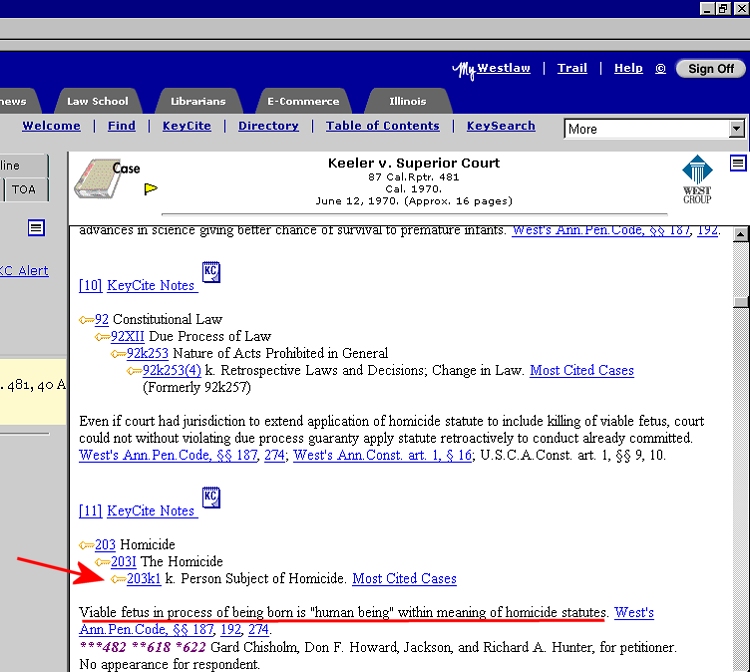Click the key icon beside 203I The Homicide

[x=102, y=562]
